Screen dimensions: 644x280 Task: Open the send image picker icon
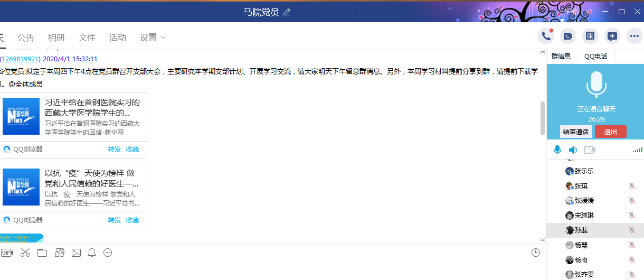pos(76,253)
